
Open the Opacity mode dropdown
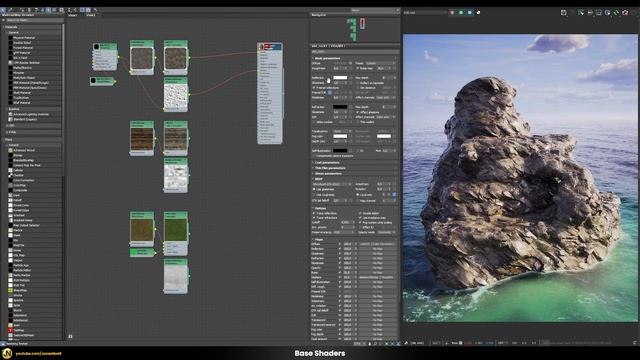point(386,232)
